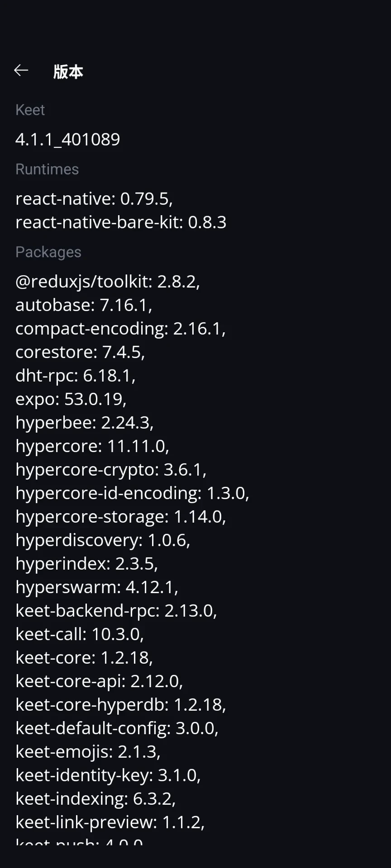The image size is (391, 868).
Task: Tap the Runtimes section header
Action: pyautogui.click(x=47, y=169)
